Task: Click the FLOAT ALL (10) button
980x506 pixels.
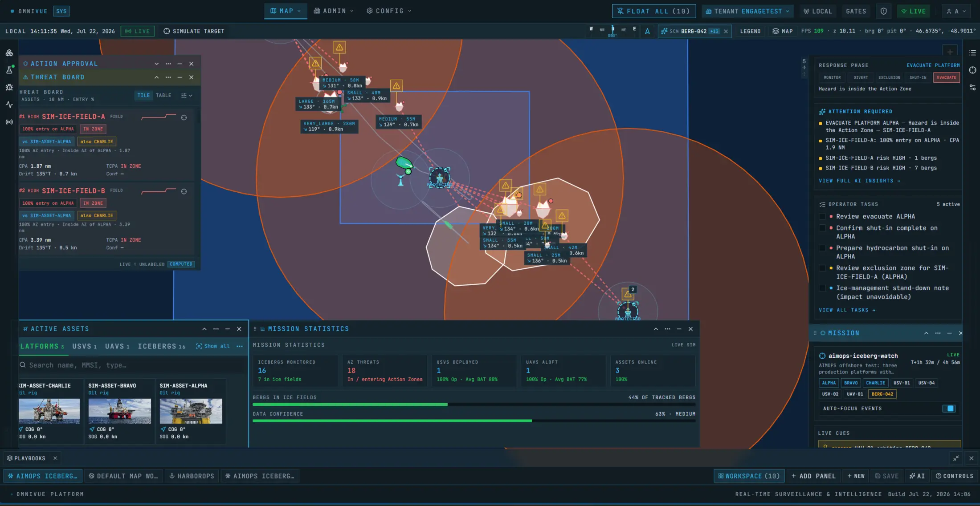Action: (653, 11)
